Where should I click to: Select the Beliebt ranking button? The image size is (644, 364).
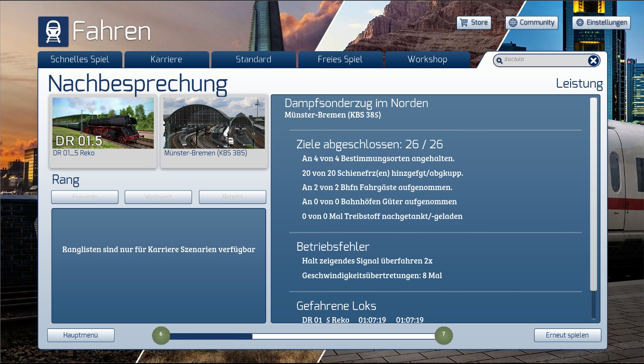233,197
